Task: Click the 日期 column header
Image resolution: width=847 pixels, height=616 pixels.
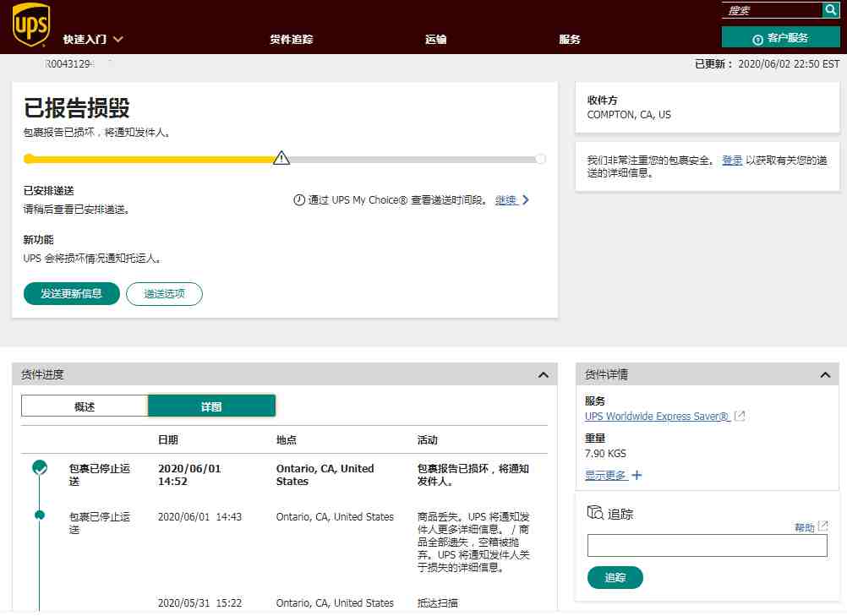Action: click(168, 439)
